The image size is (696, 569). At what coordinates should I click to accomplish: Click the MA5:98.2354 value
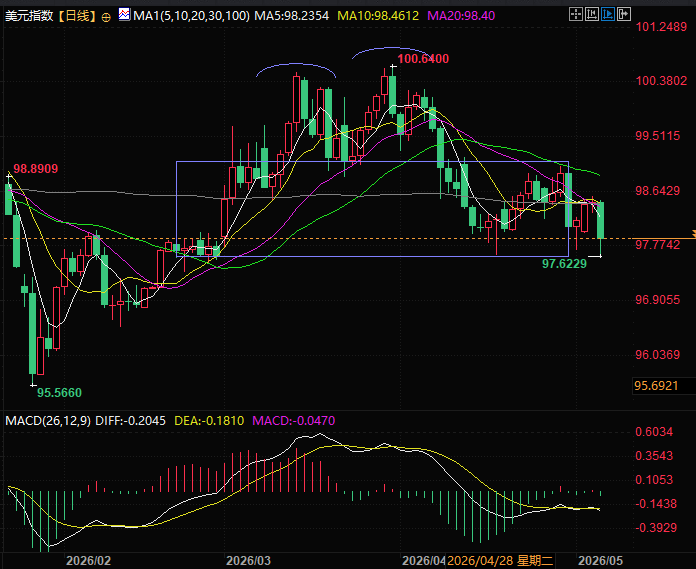[x=292, y=16]
